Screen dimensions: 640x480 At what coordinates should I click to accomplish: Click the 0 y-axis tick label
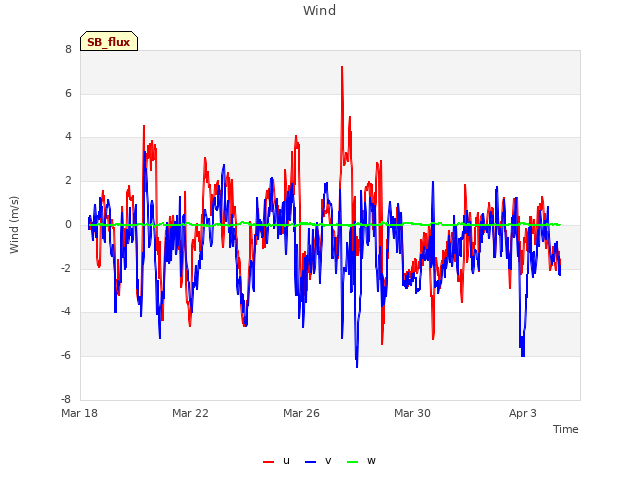[68, 224]
